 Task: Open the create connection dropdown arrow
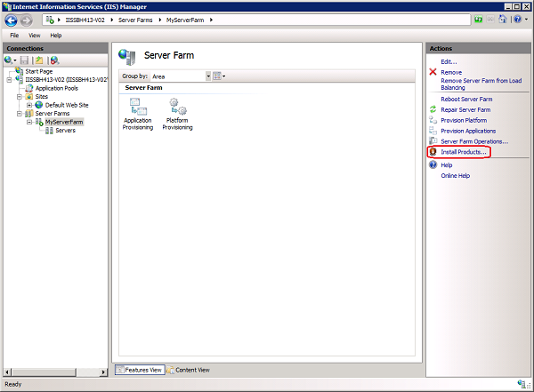(14, 60)
